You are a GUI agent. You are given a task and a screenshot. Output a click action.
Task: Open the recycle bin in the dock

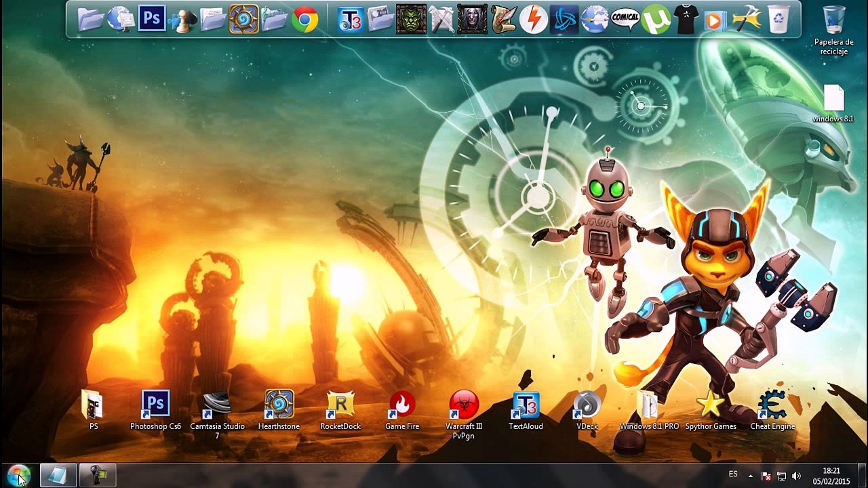click(x=778, y=19)
